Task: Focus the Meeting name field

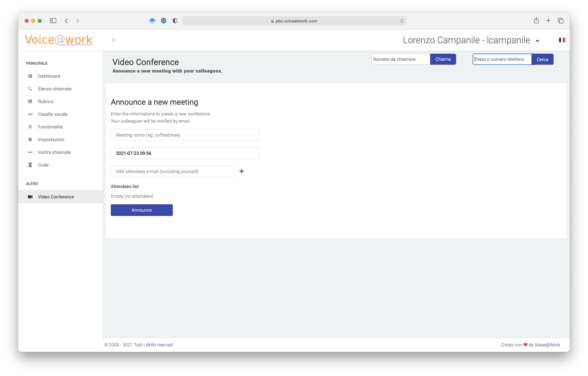Action: pyautogui.click(x=185, y=135)
